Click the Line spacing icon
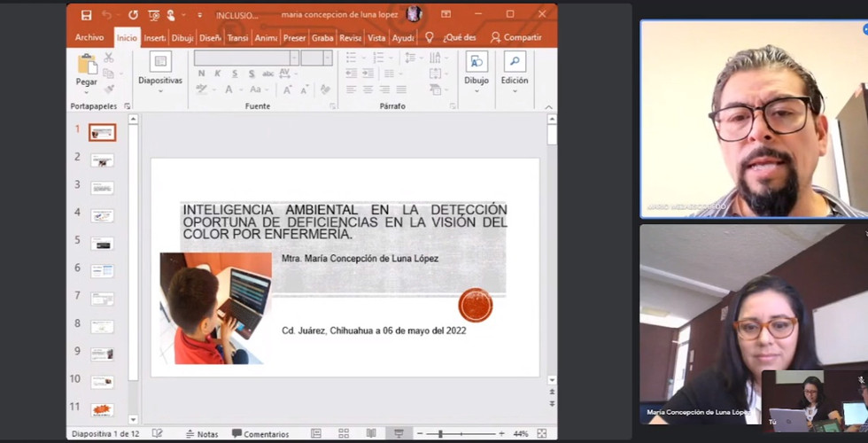This screenshot has width=868, height=443. pyautogui.click(x=409, y=57)
